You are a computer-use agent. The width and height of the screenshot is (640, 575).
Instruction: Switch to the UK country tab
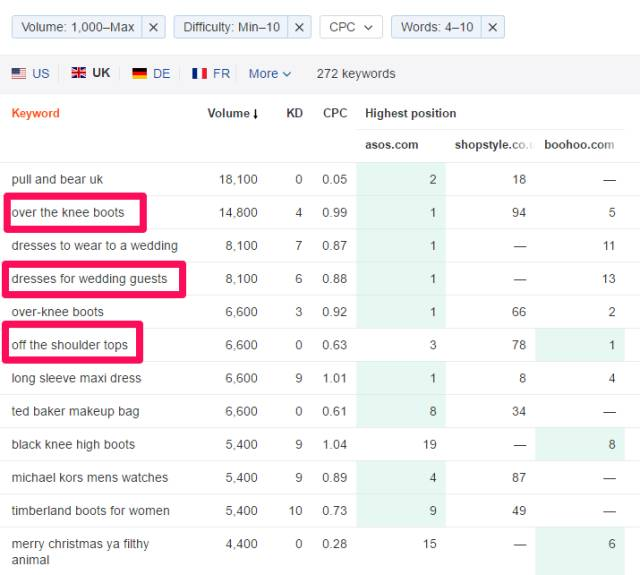(91, 73)
